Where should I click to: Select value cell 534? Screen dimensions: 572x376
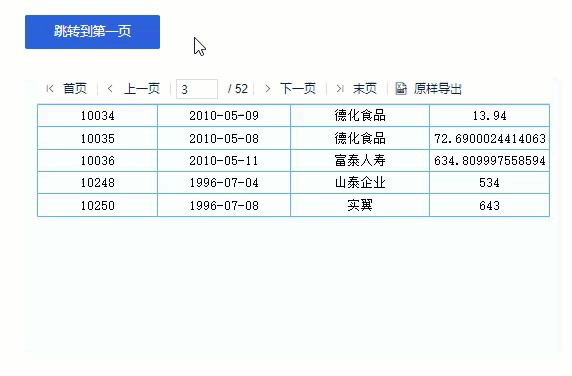(x=490, y=182)
